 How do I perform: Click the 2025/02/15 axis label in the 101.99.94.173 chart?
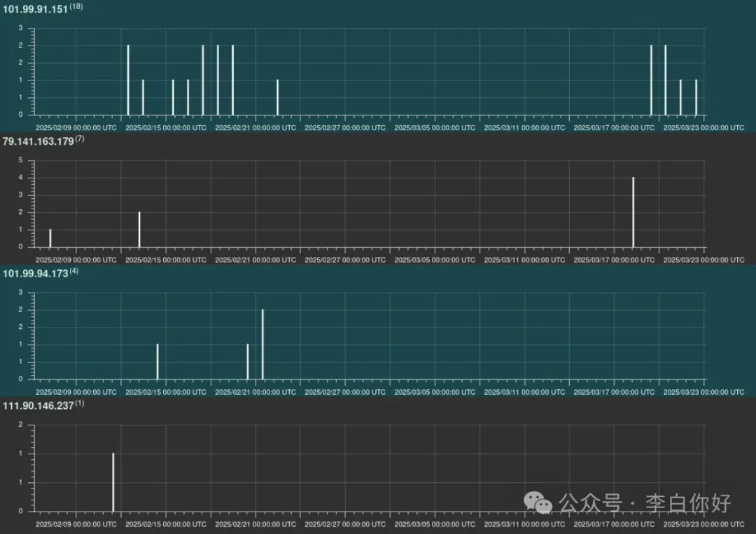click(166, 392)
